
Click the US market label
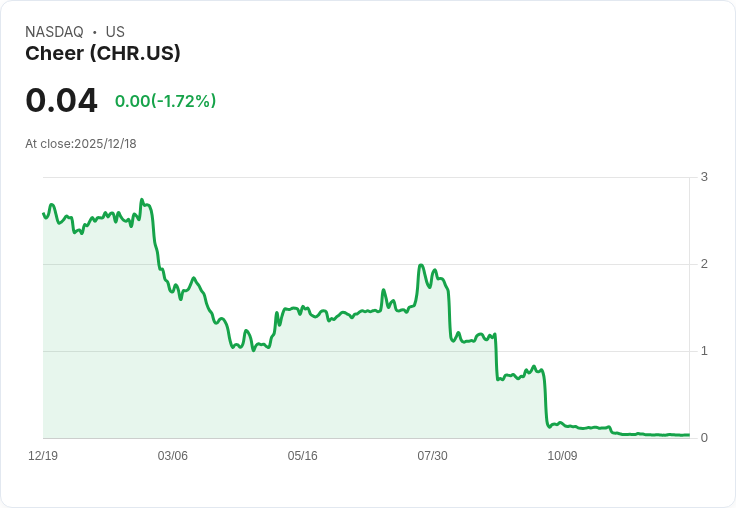click(x=115, y=32)
